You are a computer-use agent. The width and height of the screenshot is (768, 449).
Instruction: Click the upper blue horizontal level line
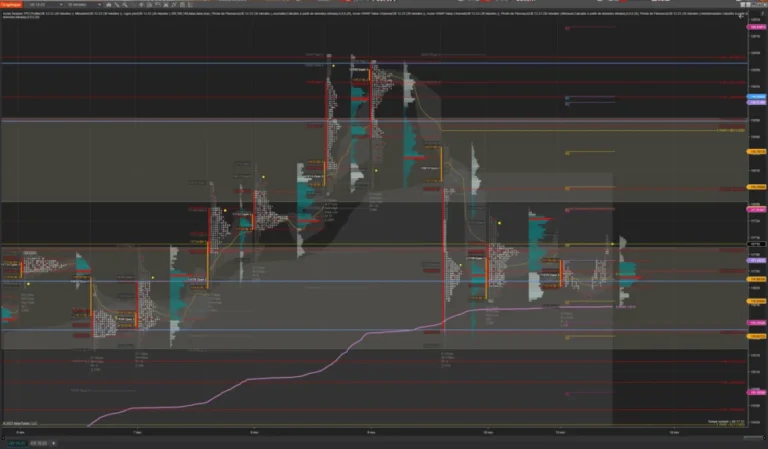(200, 63)
